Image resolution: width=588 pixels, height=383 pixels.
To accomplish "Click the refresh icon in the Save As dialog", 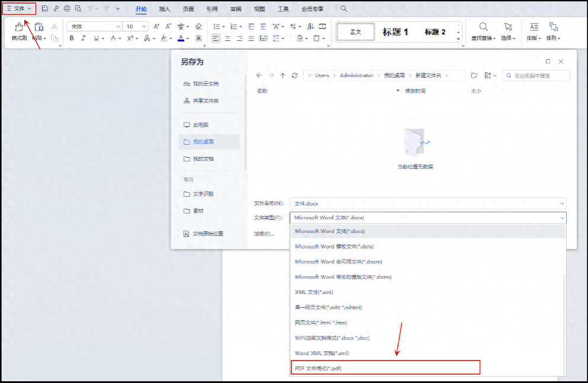I will pos(294,75).
